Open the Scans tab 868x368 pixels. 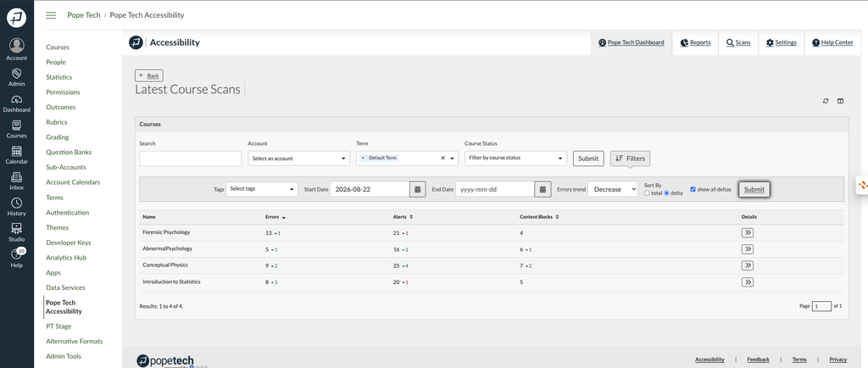738,42
